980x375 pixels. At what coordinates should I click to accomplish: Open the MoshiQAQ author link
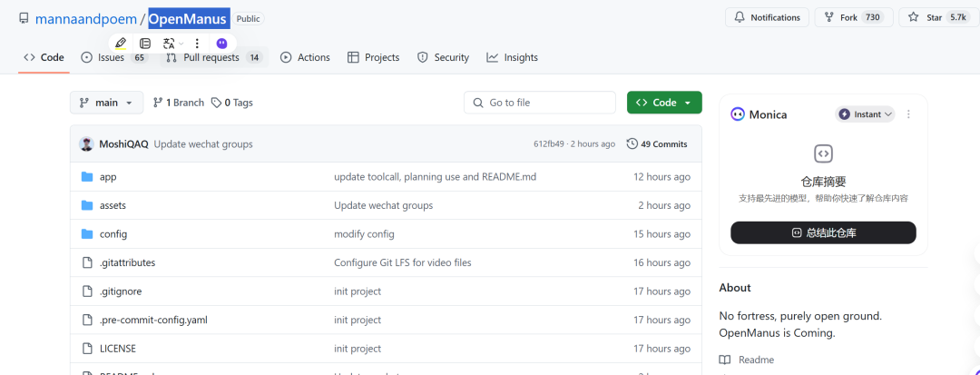pos(123,143)
